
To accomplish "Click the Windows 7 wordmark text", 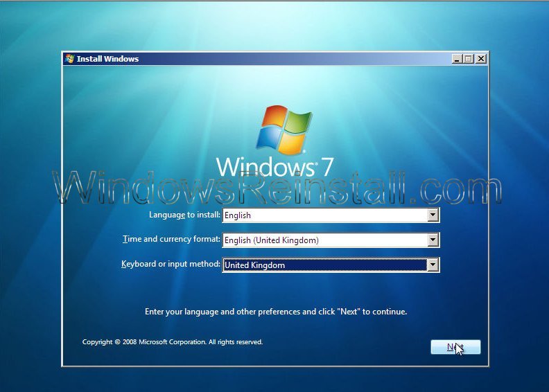I will (x=275, y=168).
